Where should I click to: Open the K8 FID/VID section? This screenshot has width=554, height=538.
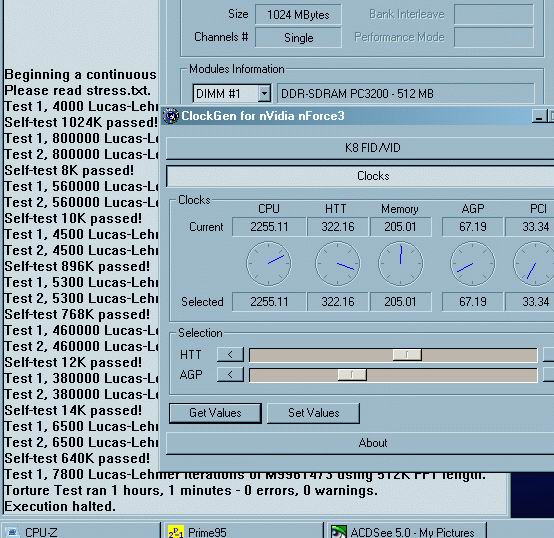pyautogui.click(x=360, y=148)
